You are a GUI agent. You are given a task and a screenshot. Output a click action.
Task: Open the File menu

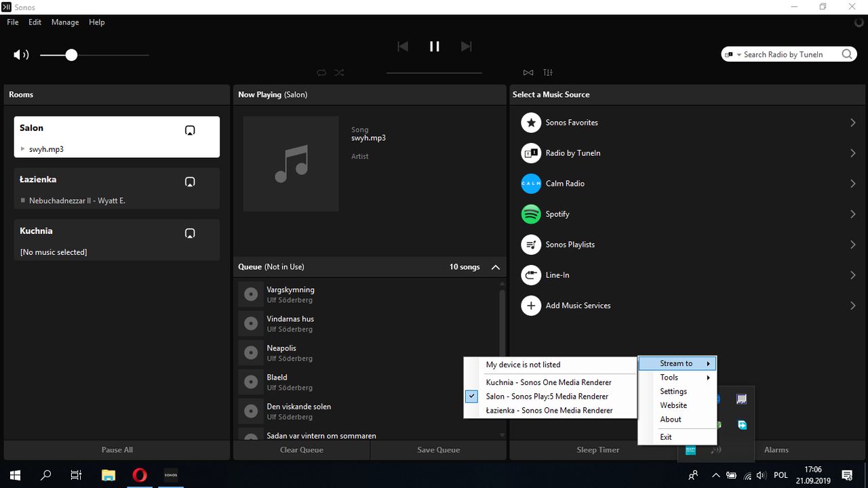point(13,22)
